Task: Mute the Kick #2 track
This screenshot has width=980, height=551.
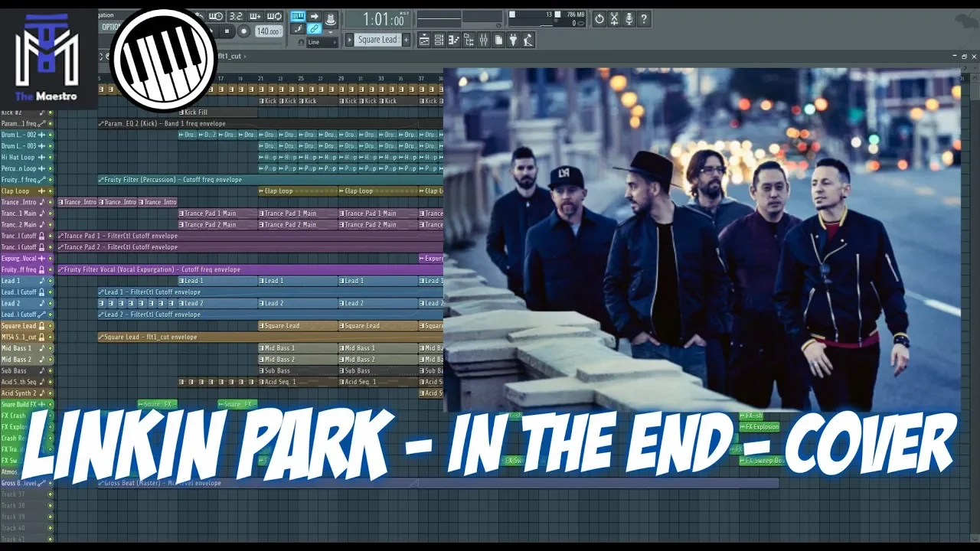Action: (51, 112)
